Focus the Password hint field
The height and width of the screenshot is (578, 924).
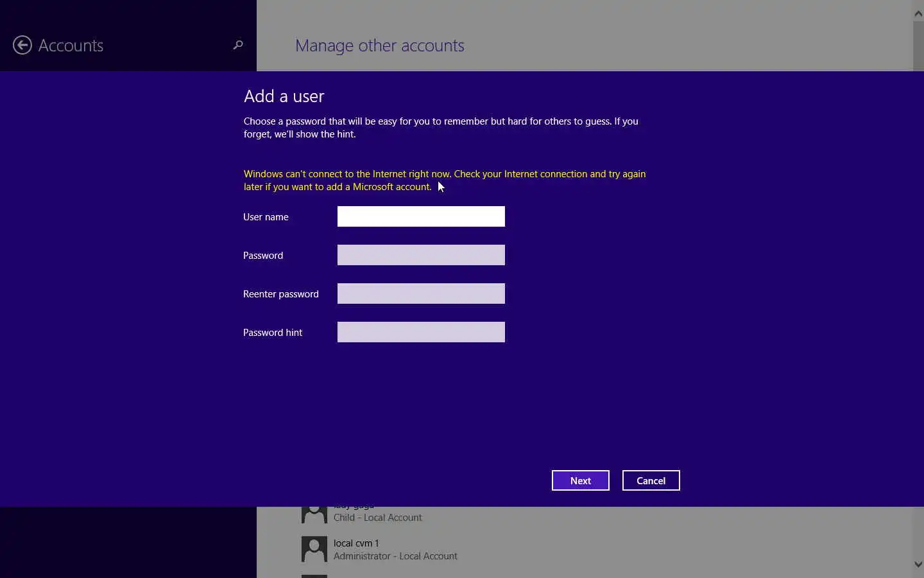tap(421, 332)
